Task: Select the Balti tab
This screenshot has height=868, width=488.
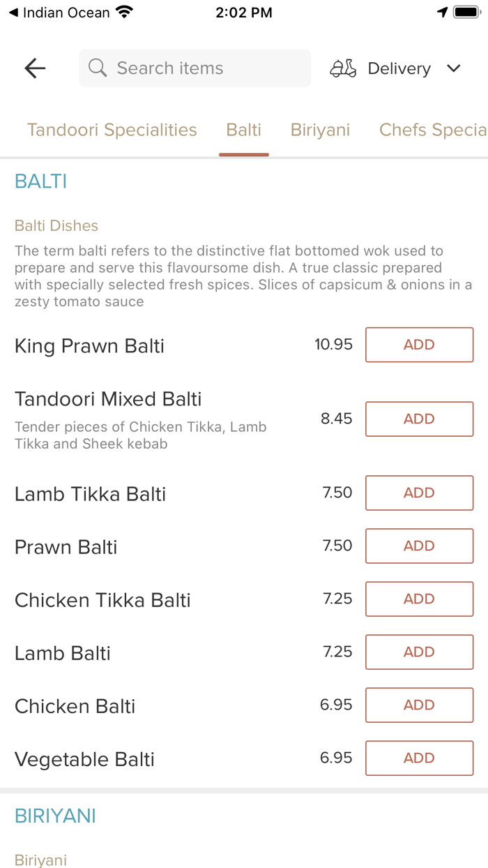Action: [243, 130]
